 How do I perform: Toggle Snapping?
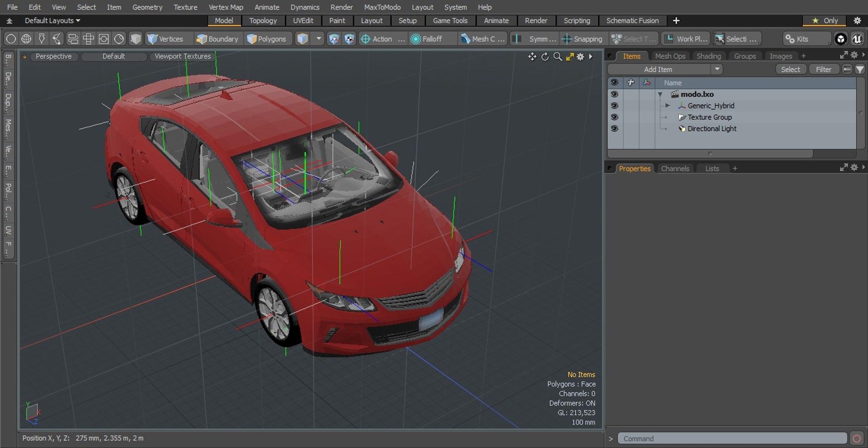(x=582, y=39)
